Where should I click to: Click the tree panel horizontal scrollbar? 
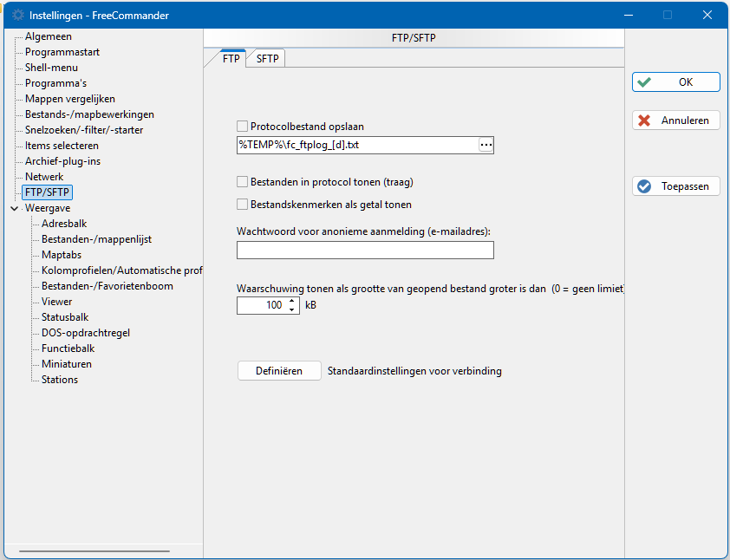tap(95, 551)
